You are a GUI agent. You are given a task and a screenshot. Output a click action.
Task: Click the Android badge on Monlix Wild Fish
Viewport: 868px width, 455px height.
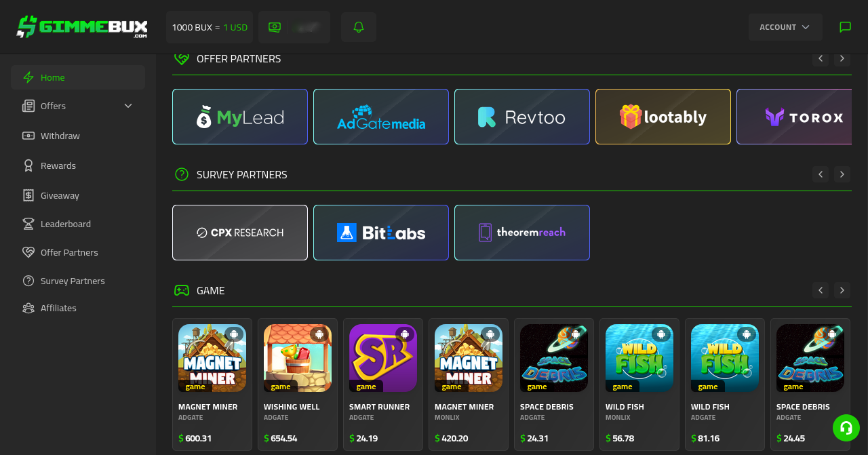click(661, 334)
